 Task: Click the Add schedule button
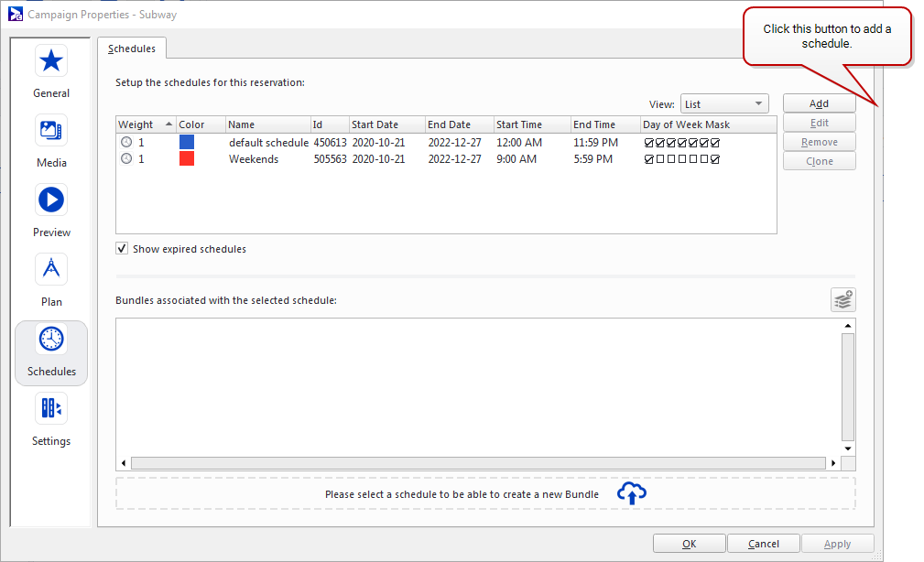tap(819, 103)
